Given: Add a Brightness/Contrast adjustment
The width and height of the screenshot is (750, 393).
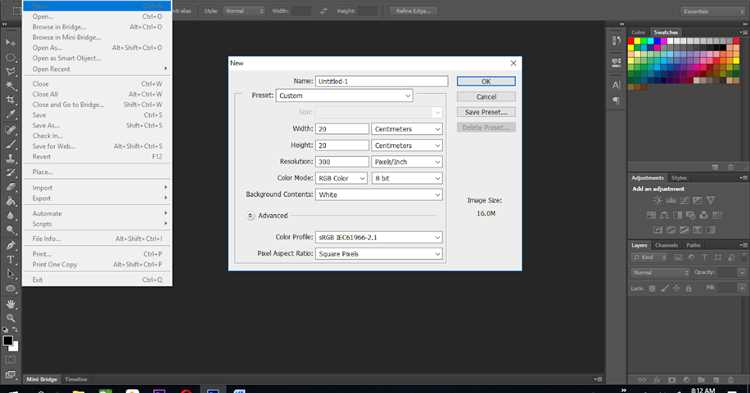Looking at the screenshot, I should click(x=658, y=200).
